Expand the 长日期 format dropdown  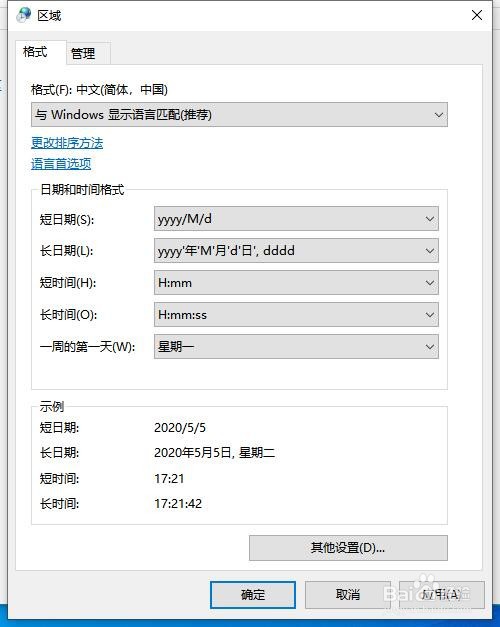296,251
